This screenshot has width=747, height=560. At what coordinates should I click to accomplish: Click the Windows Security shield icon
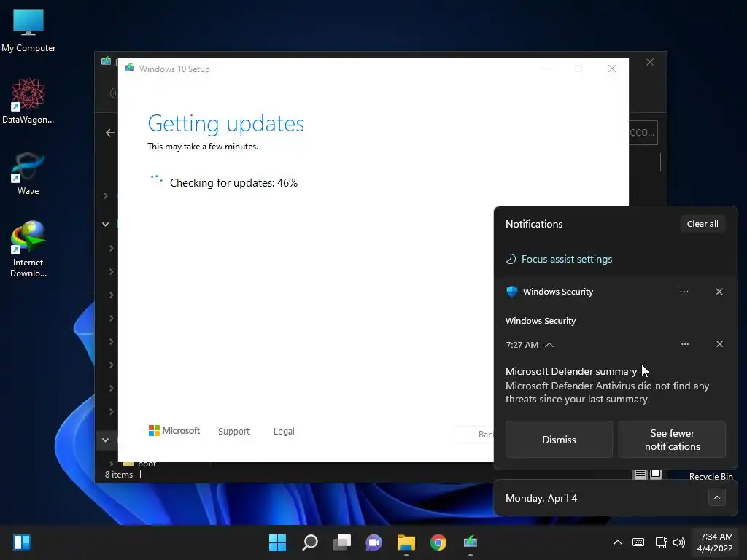point(512,292)
